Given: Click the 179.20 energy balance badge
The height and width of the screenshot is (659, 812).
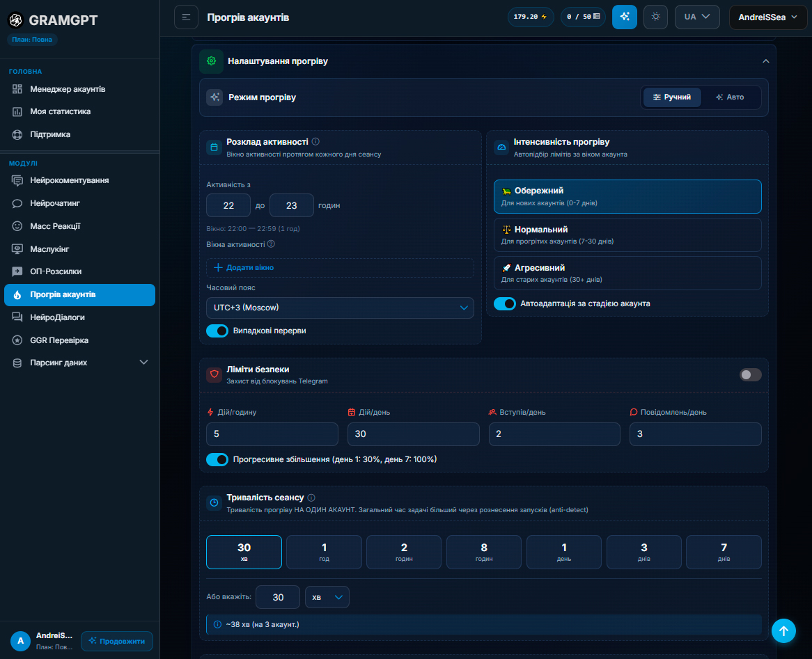Looking at the screenshot, I should [530, 17].
